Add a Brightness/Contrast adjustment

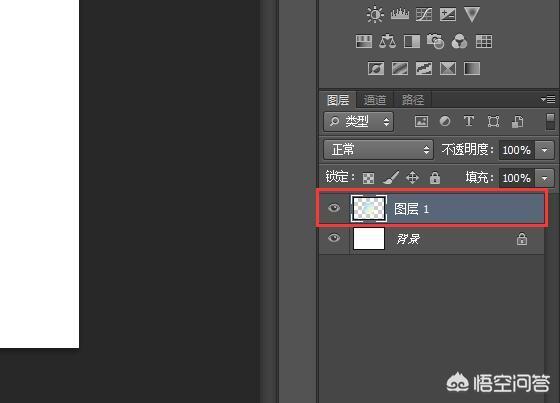tap(375, 15)
